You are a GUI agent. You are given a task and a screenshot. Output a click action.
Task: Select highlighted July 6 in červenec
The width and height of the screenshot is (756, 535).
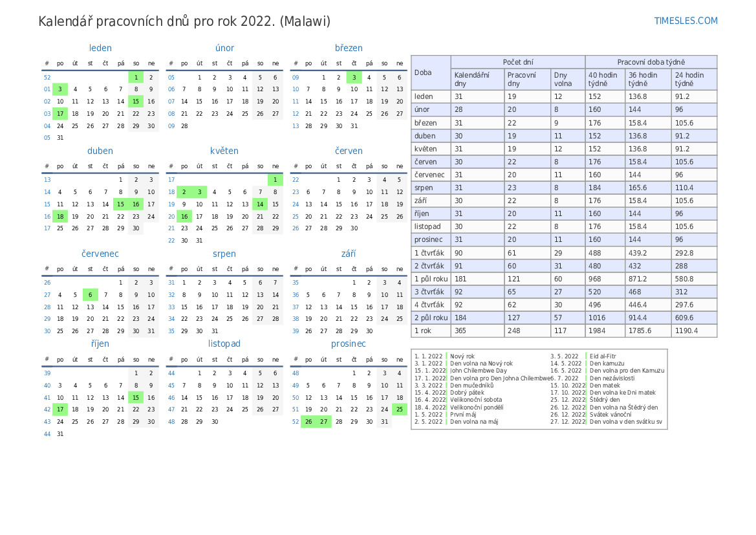91,294
